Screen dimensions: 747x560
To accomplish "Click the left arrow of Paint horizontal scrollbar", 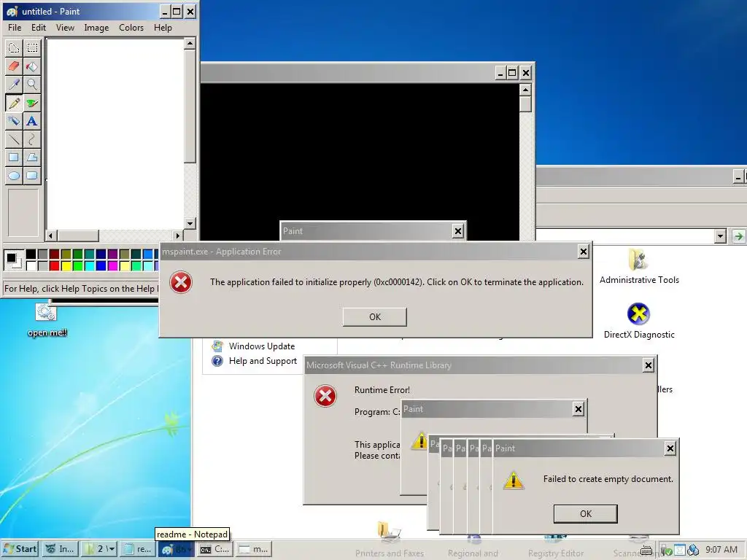I will 51,236.
